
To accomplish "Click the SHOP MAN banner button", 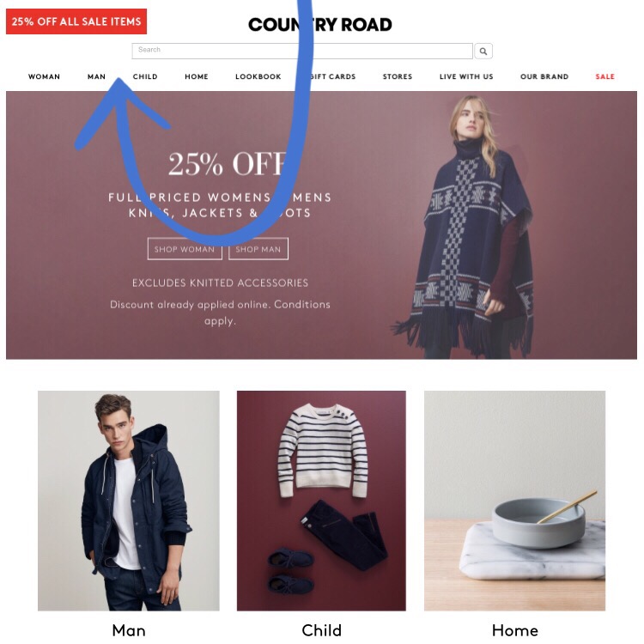I will [258, 249].
